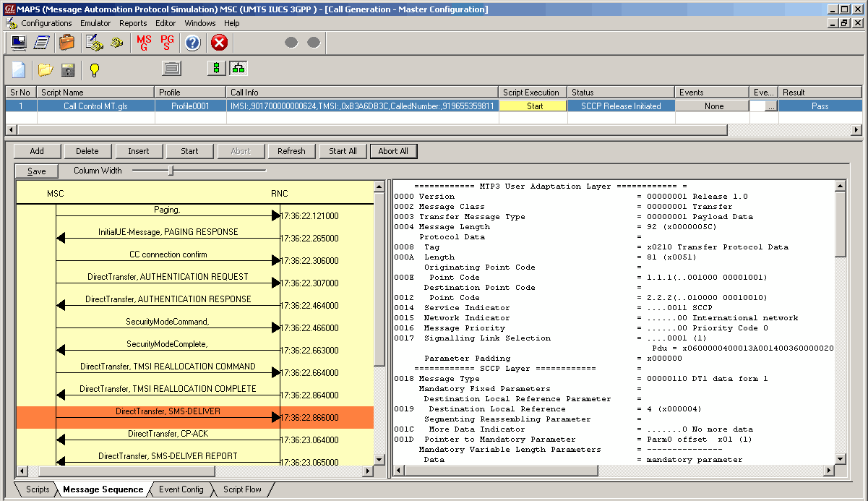Click the red X exit toolbar icon
The height and width of the screenshot is (501, 868).
coord(219,43)
